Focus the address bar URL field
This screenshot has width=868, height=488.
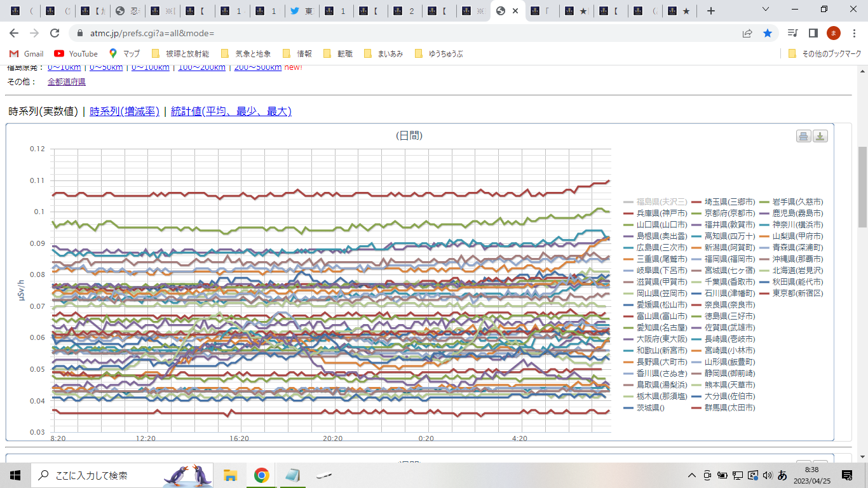click(407, 33)
